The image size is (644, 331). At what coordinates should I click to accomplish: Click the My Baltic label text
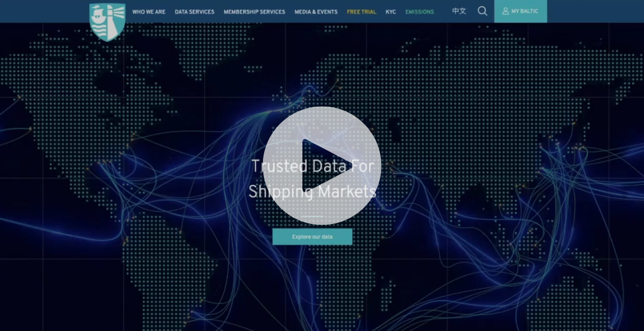(524, 11)
